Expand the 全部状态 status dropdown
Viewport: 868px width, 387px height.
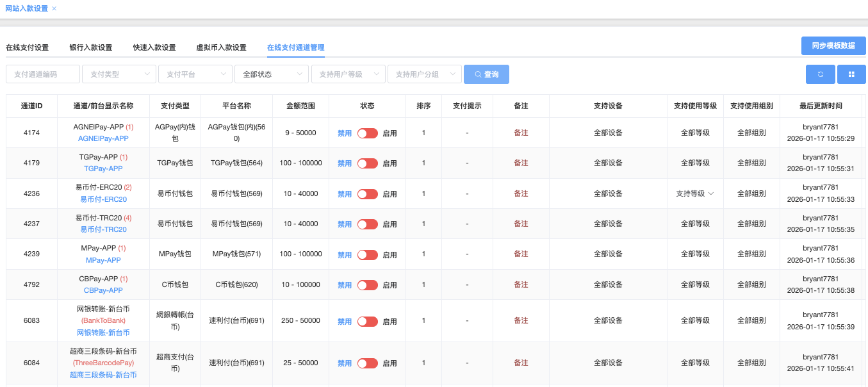(272, 74)
